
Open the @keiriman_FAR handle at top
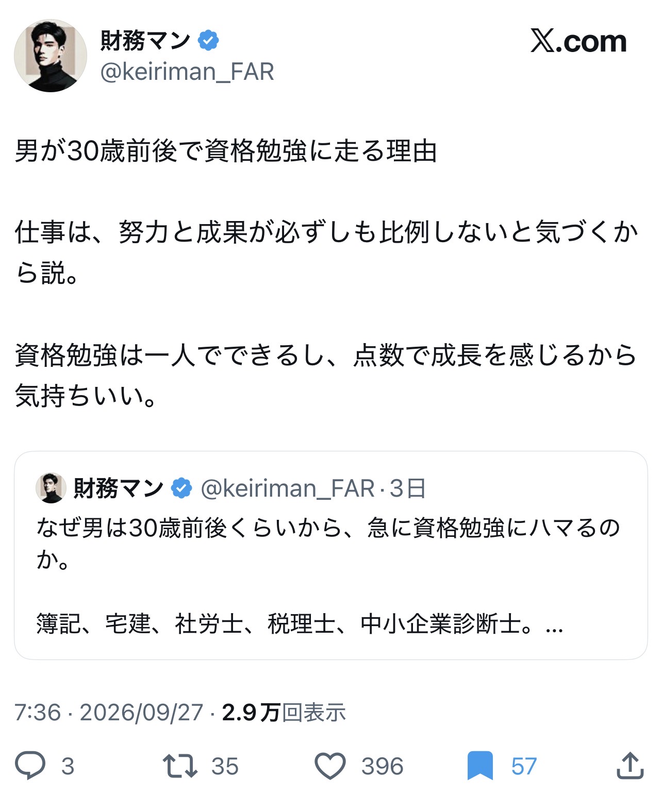click(x=187, y=72)
